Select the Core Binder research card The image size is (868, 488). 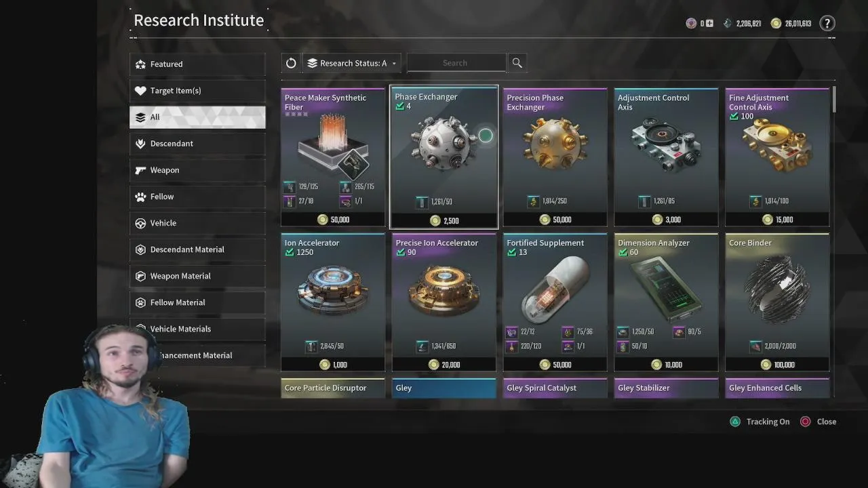click(x=777, y=303)
